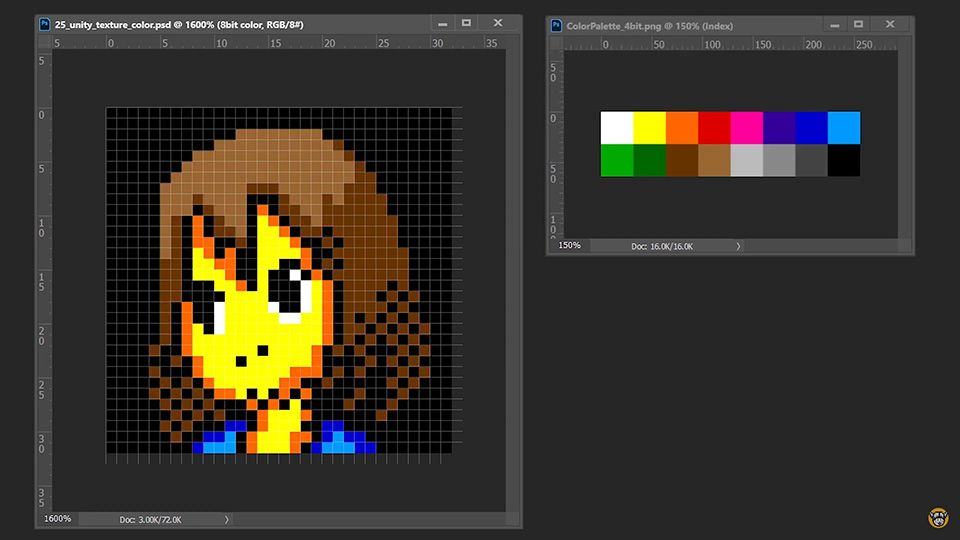
Task: Pick the light blue swatch in the palette image
Action: (844, 127)
